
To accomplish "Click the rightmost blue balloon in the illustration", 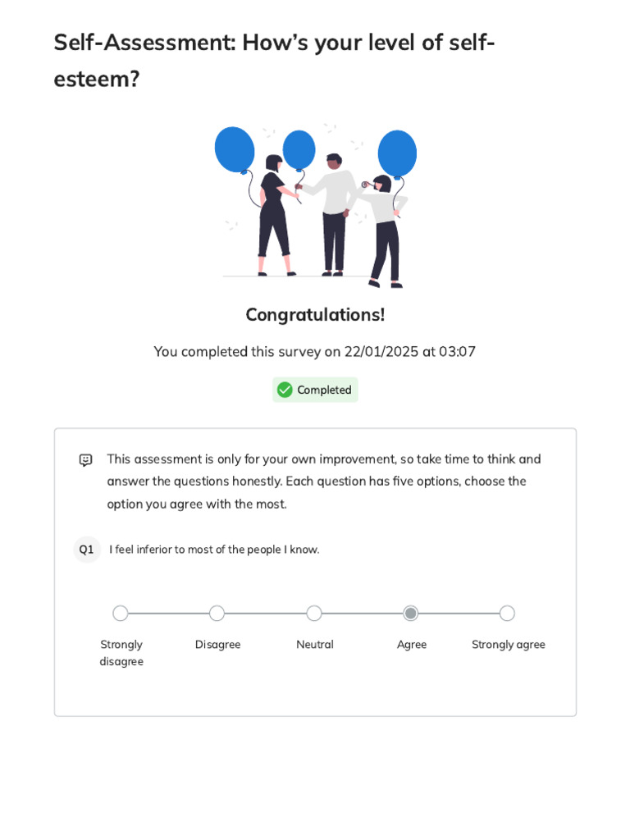I will 397,153.
